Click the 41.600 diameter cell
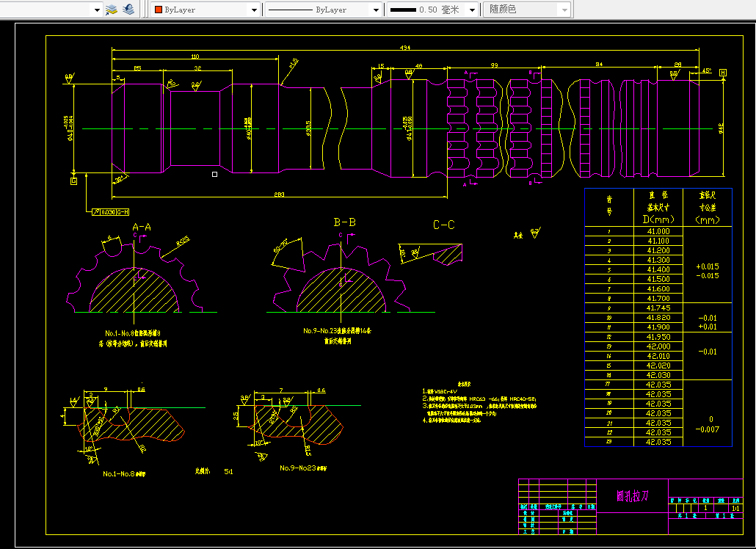The height and width of the screenshot is (549, 756). (658, 288)
